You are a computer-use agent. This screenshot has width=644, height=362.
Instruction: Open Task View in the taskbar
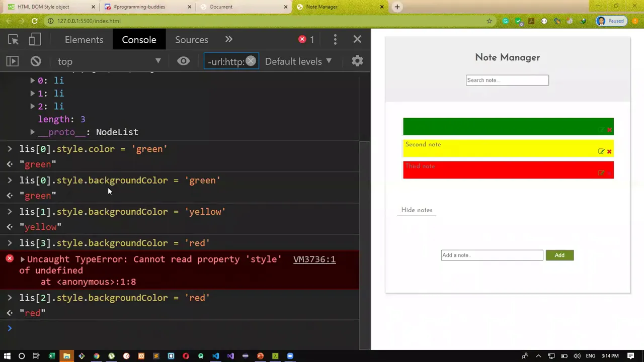coord(36,356)
